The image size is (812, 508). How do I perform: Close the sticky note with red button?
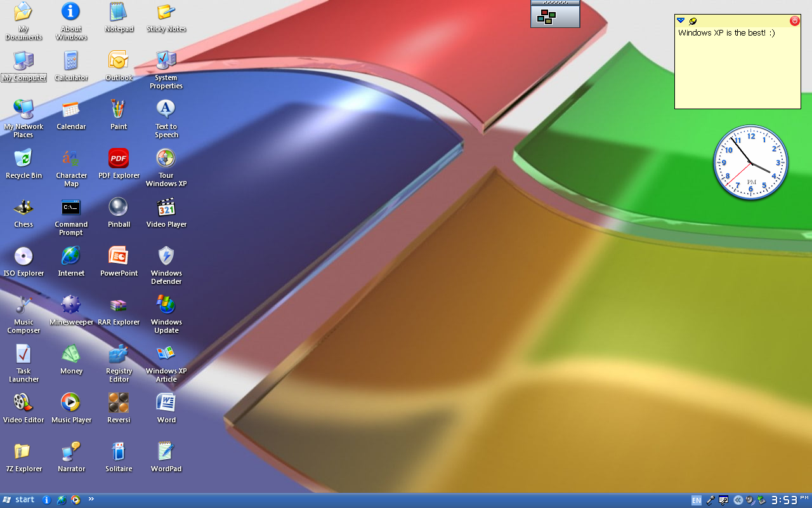(795, 21)
